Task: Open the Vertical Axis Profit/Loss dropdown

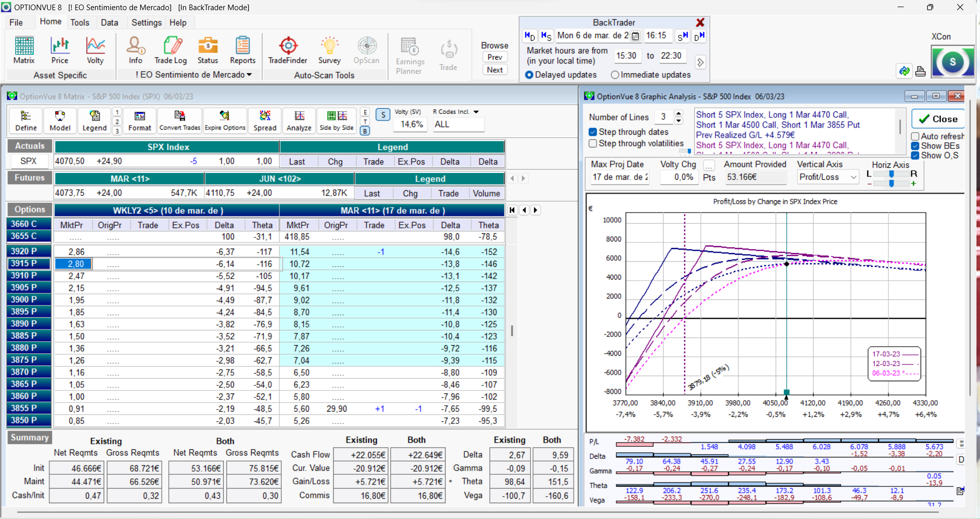Action: [853, 177]
